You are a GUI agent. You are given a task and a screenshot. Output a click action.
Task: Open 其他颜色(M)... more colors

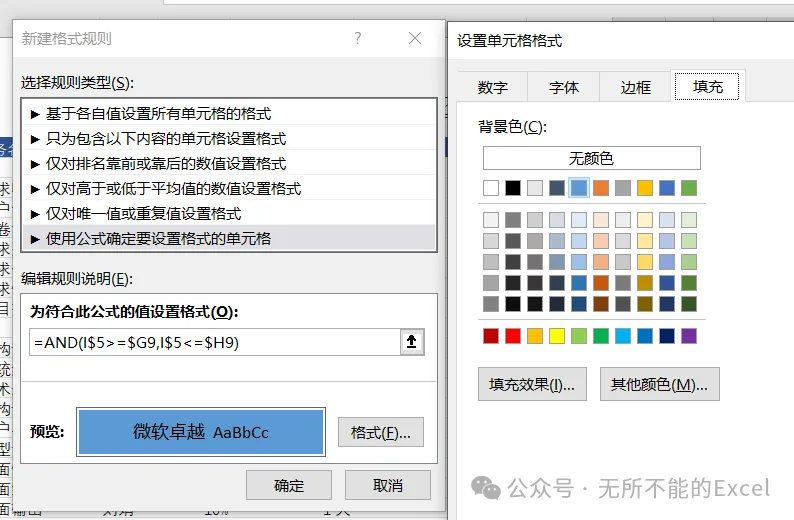point(659,384)
